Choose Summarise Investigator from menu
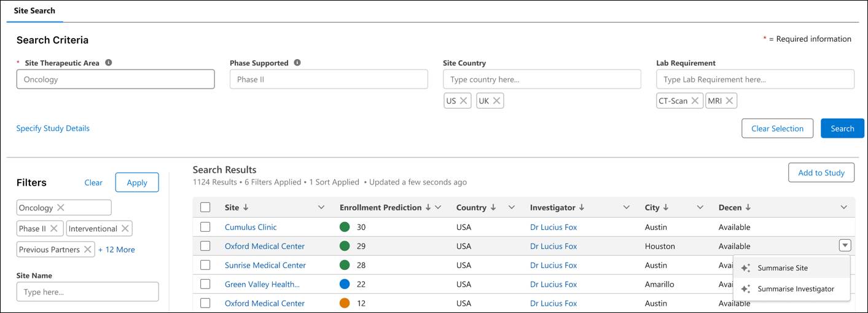The width and height of the screenshot is (868, 313). (791, 289)
